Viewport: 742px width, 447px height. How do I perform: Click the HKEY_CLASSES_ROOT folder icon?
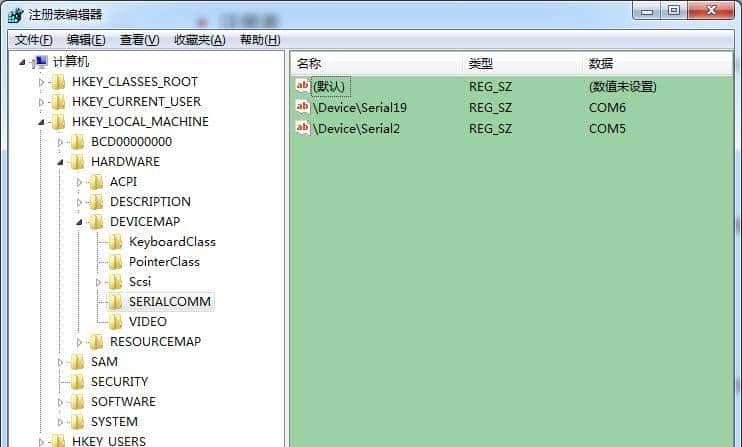pyautogui.click(x=58, y=82)
